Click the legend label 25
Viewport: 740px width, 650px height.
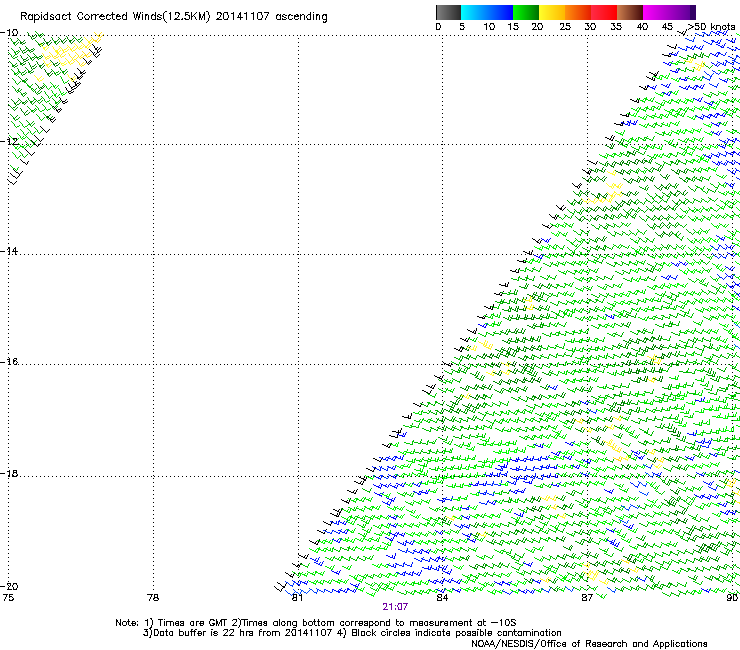click(x=565, y=27)
